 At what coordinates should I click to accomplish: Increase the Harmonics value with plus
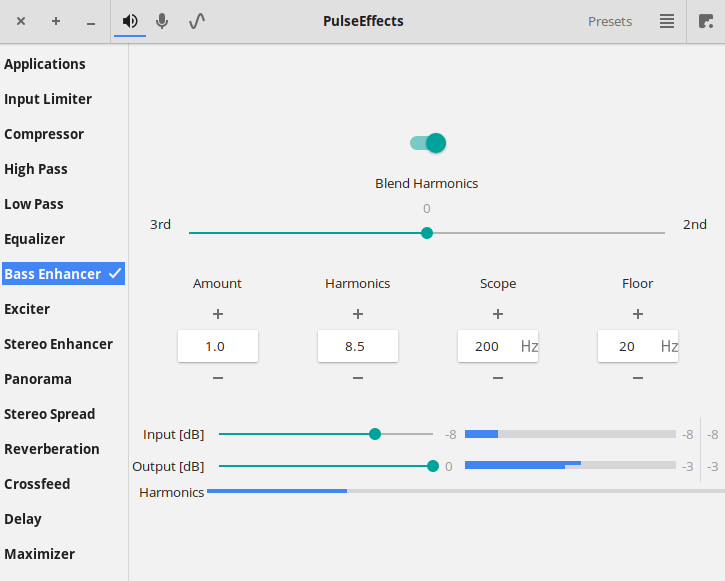[x=358, y=314]
